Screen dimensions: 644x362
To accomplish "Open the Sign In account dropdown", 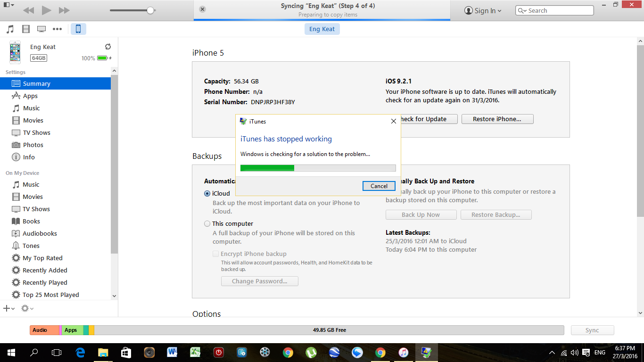I will pos(483,10).
